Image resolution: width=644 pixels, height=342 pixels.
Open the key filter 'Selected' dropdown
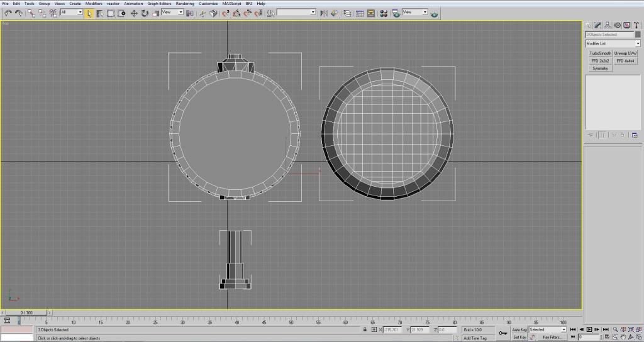click(547, 329)
